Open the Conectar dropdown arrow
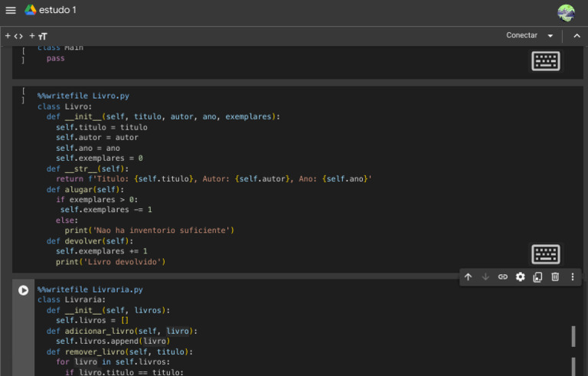This screenshot has height=376, width=588. [x=550, y=36]
